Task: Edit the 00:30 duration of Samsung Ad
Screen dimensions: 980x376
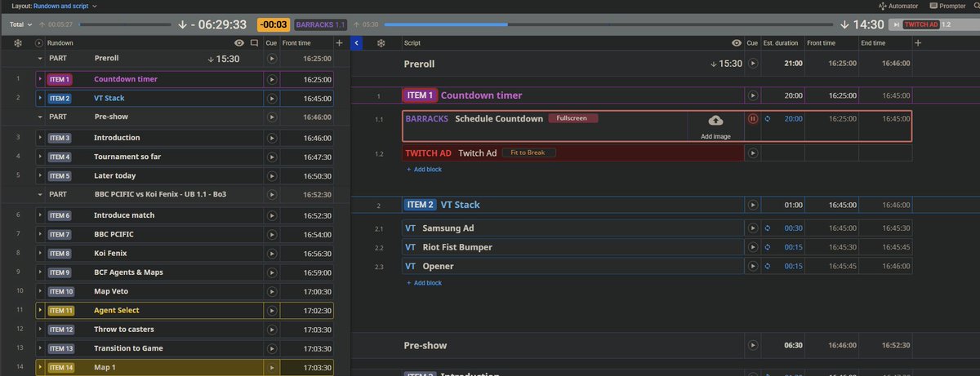Action: 793,228
